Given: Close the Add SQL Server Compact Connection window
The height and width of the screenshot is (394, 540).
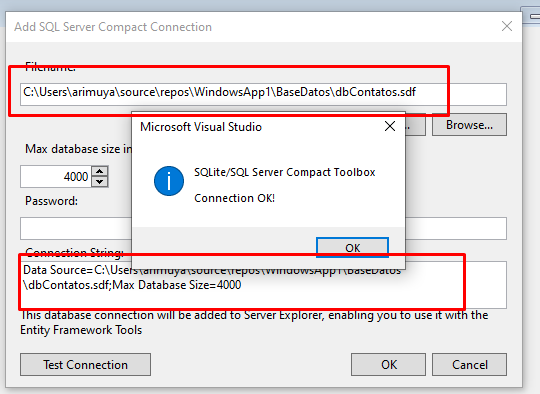Looking at the screenshot, I should pyautogui.click(x=507, y=26).
